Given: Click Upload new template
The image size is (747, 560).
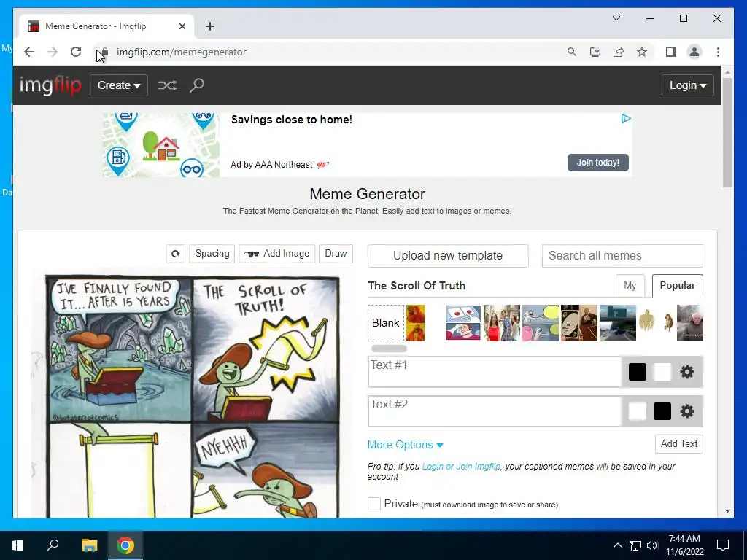Looking at the screenshot, I should coord(448,256).
